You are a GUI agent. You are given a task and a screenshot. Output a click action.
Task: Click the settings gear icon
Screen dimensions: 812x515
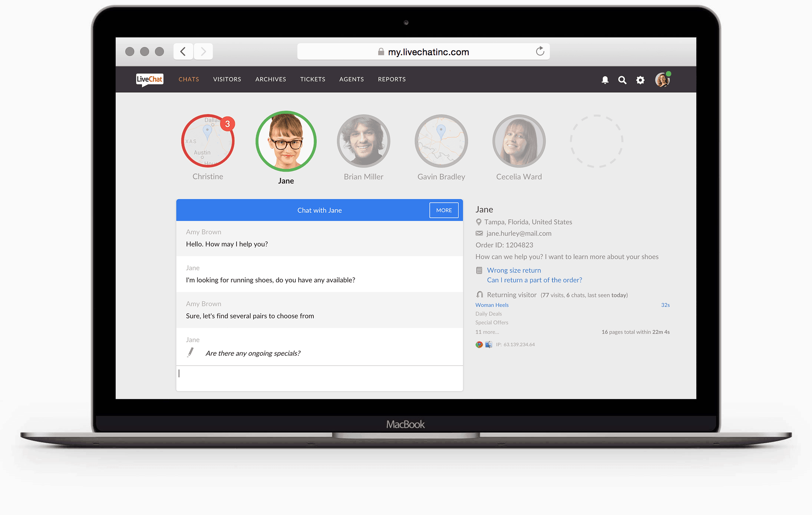coord(640,80)
